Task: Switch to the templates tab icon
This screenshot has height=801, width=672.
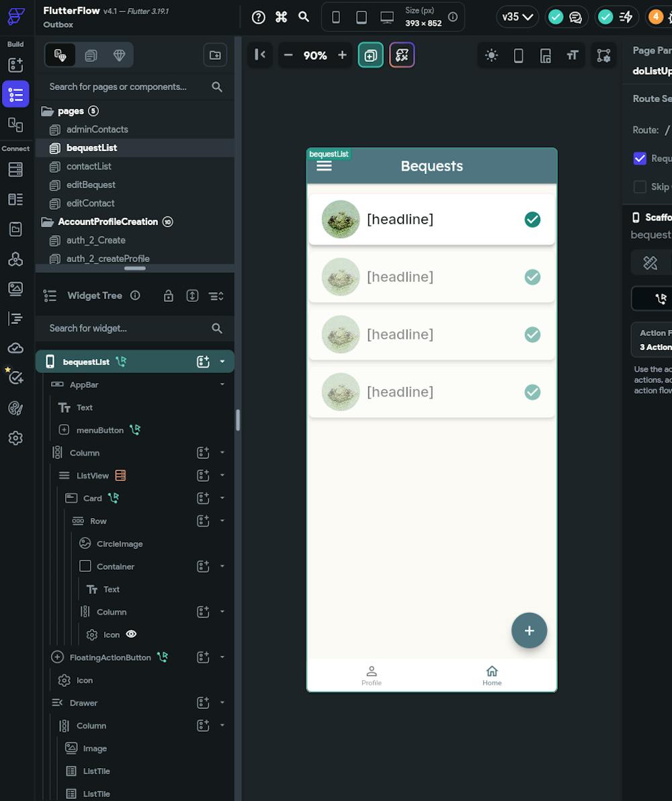Action: tap(91, 55)
